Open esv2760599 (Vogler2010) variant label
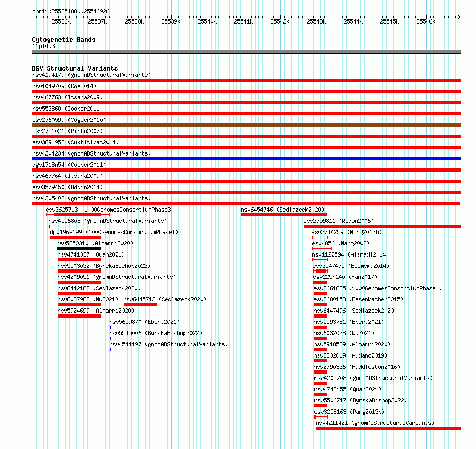Viewport: 476px width, 449px height. (x=69, y=120)
